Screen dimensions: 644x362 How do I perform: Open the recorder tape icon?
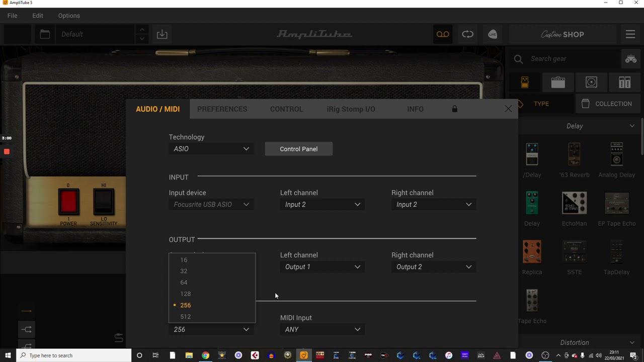tap(443, 34)
